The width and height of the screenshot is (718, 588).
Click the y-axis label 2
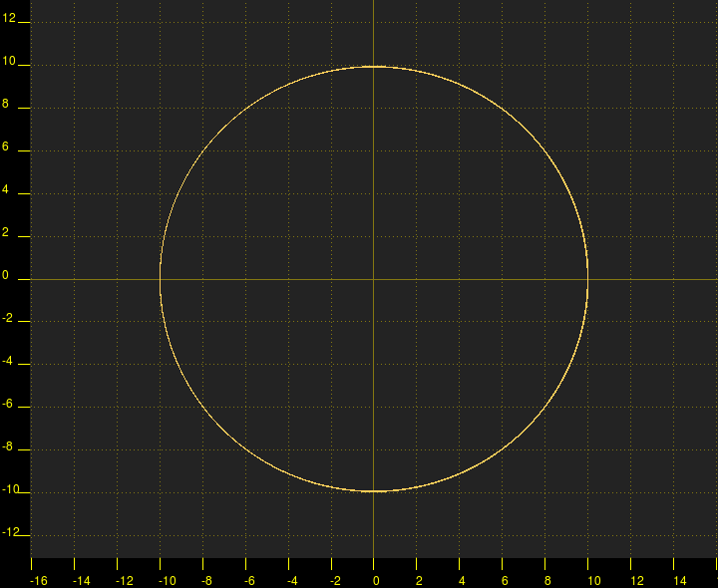pyautogui.click(x=6, y=232)
